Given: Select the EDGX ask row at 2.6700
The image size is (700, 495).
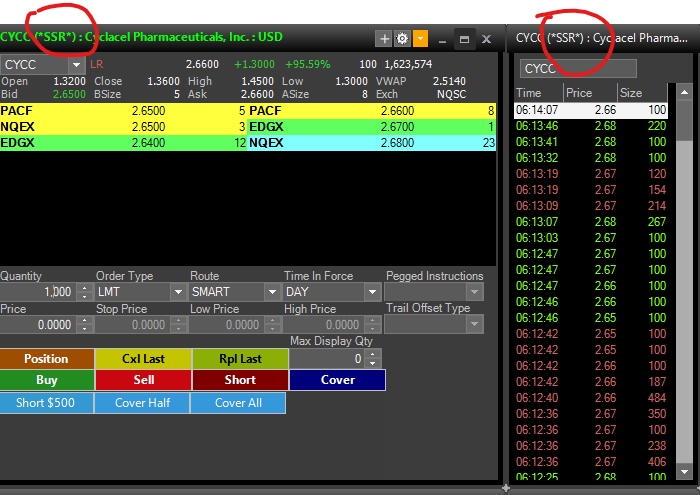Looking at the screenshot, I should [371, 127].
